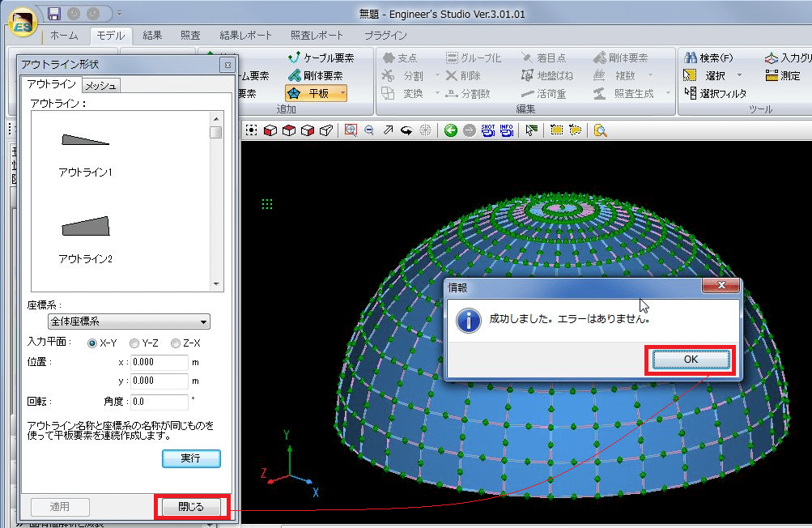
Task: Click the SHOT screenshot toolbar icon
Action: click(x=488, y=130)
